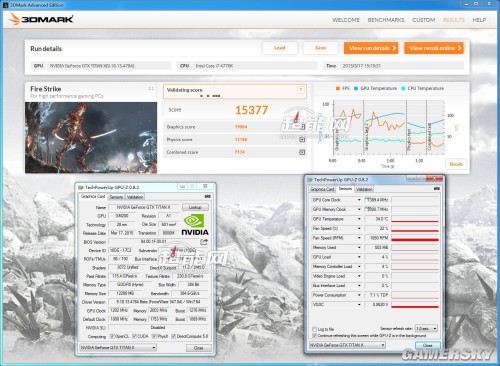Click the NVIDIA logo in GPU-Z
This screenshot has height=366, width=500.
pyautogui.click(x=195, y=225)
